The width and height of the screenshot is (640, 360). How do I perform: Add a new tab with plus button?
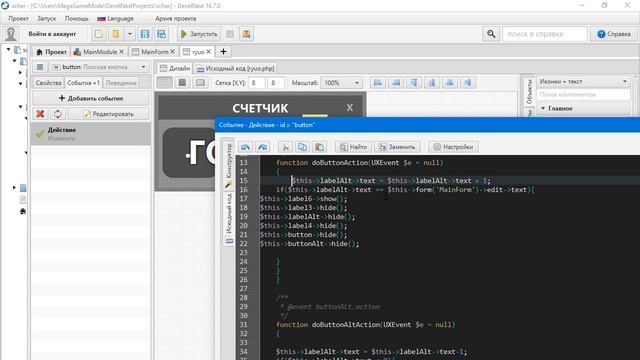tap(223, 52)
